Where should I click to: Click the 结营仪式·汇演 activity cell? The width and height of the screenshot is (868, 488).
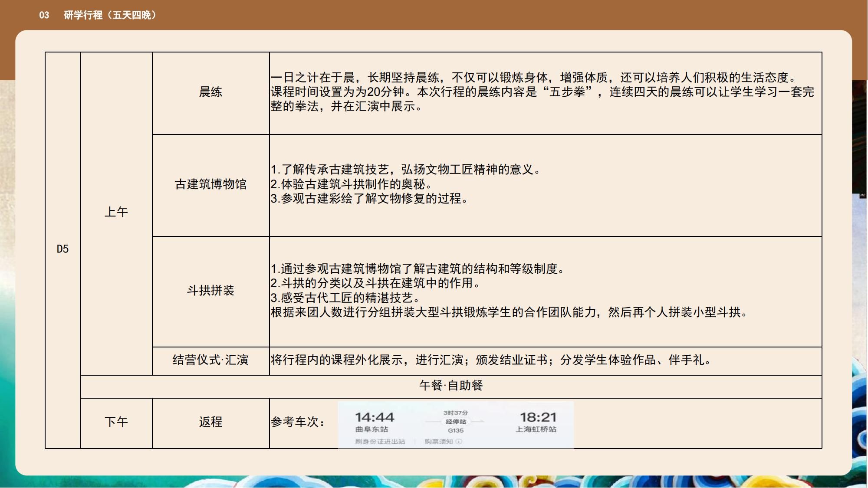tap(210, 360)
